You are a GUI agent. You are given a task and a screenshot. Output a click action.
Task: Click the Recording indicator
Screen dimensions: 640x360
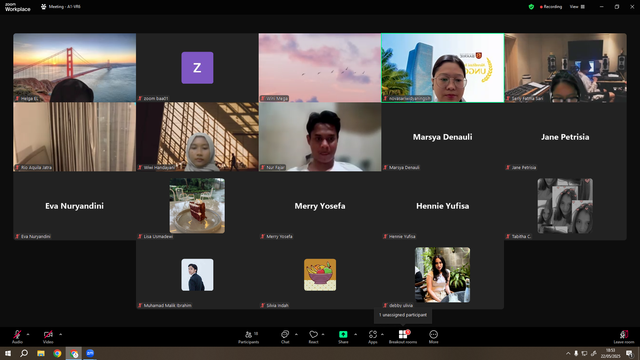pos(551,7)
